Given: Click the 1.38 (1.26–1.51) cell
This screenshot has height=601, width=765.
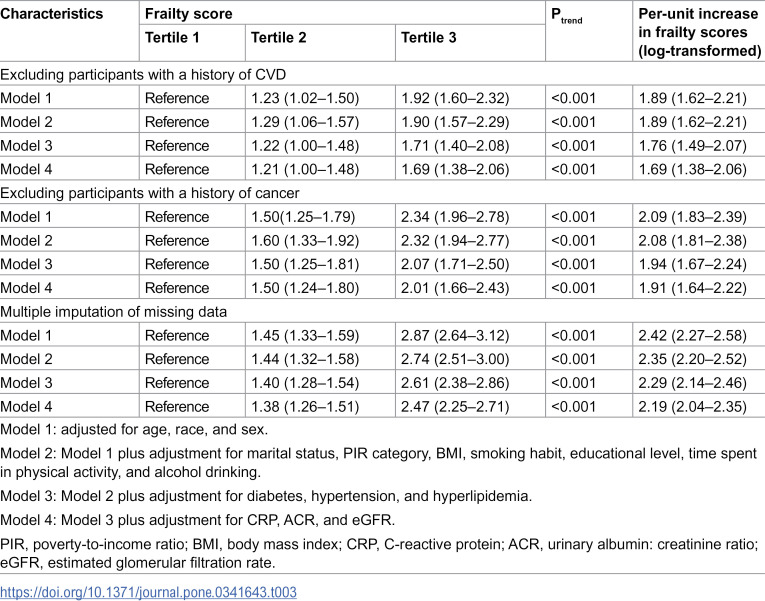Looking at the screenshot, I should [305, 406].
